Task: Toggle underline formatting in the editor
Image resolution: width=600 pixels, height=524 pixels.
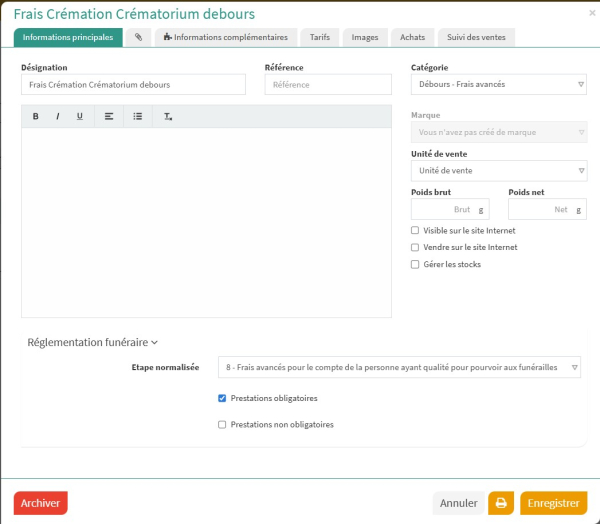Action: coord(80,116)
